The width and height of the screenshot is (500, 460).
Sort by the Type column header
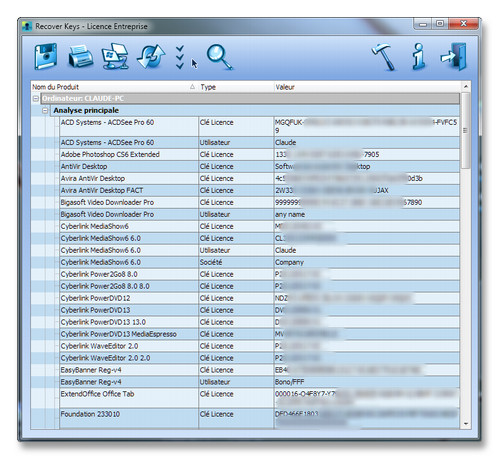[x=236, y=87]
